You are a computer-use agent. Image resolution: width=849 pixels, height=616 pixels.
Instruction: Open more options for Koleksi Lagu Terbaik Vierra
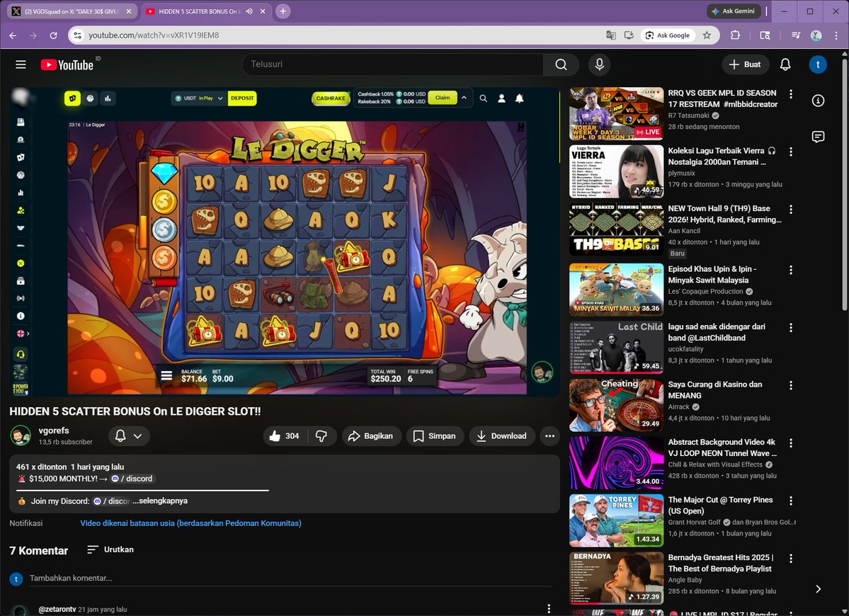coord(790,152)
